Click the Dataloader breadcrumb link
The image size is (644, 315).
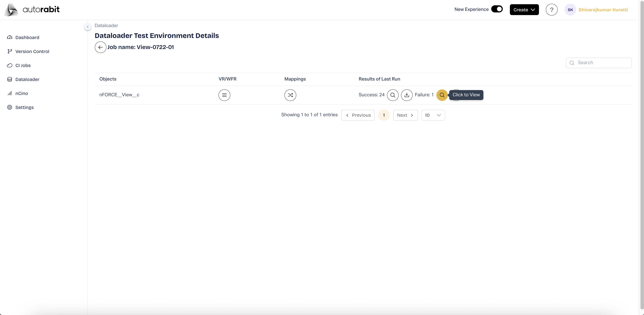pyautogui.click(x=106, y=26)
